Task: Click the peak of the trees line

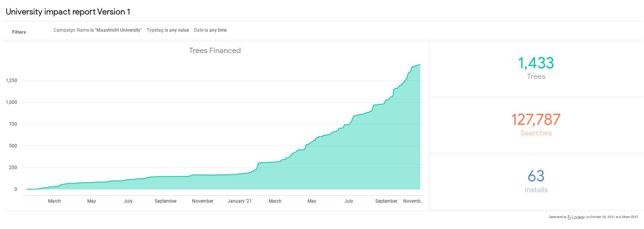Action: pyautogui.click(x=420, y=65)
